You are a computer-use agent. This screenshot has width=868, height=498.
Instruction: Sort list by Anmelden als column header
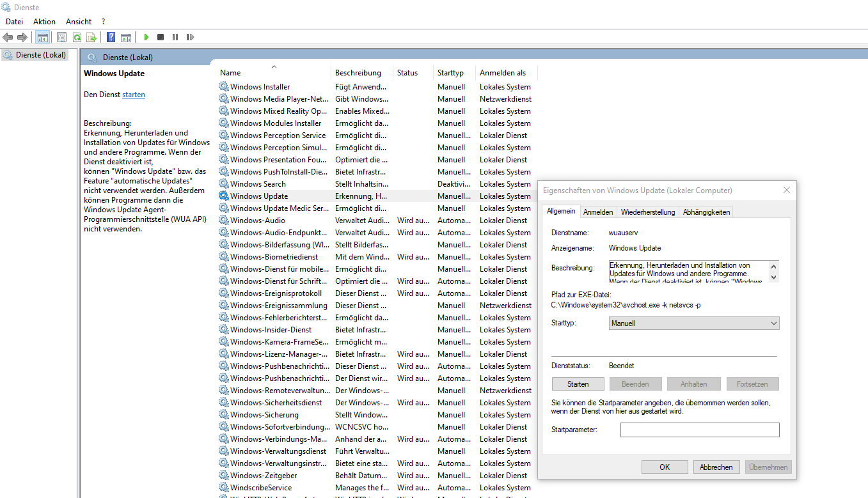point(507,72)
